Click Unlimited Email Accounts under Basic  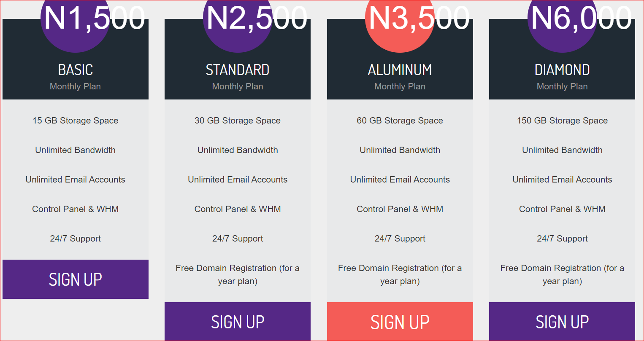tap(76, 180)
